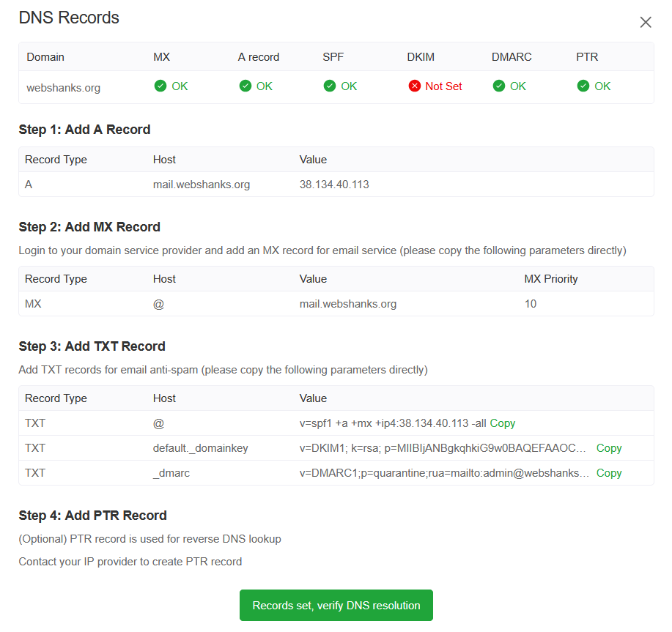Select the A record host mail.webshanks.org
The image size is (672, 632).
202,185
